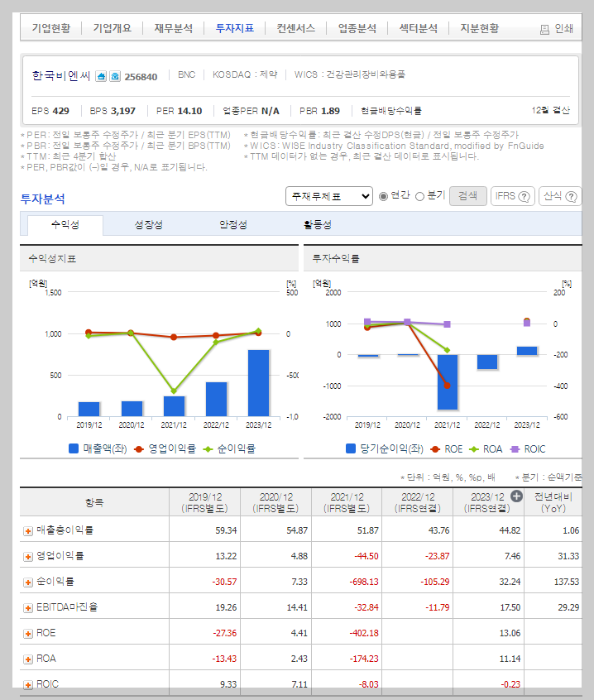Expand the EBITDA마진율 row
This screenshot has width=594, height=700.
pyautogui.click(x=28, y=607)
